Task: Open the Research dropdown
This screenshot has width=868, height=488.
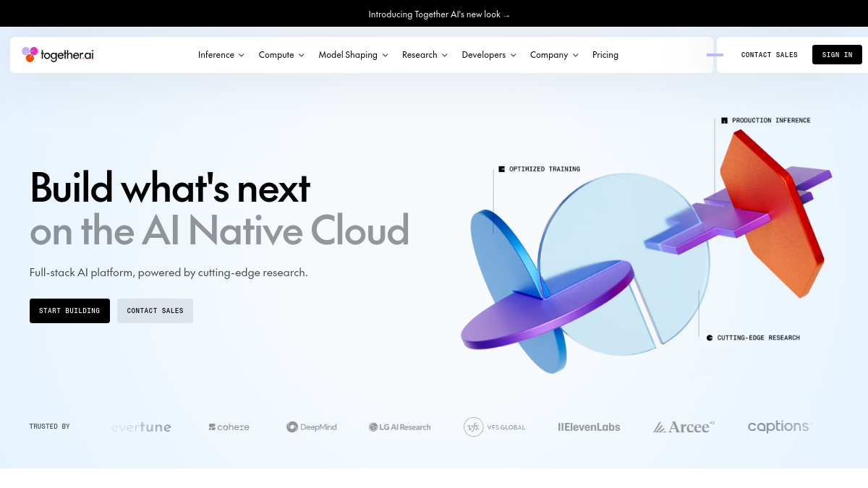Action: (425, 55)
